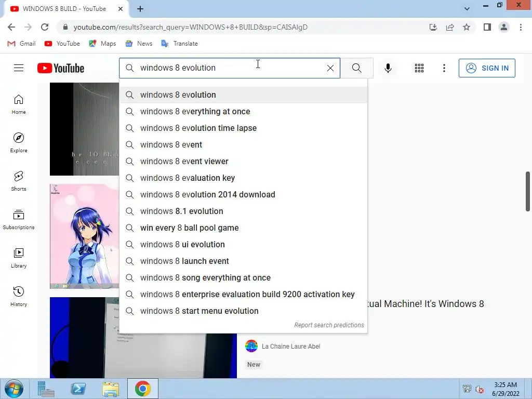The height and width of the screenshot is (399, 532).
Task: Choose suggestion 'windows 8 evaluation key'
Action: click(243, 178)
